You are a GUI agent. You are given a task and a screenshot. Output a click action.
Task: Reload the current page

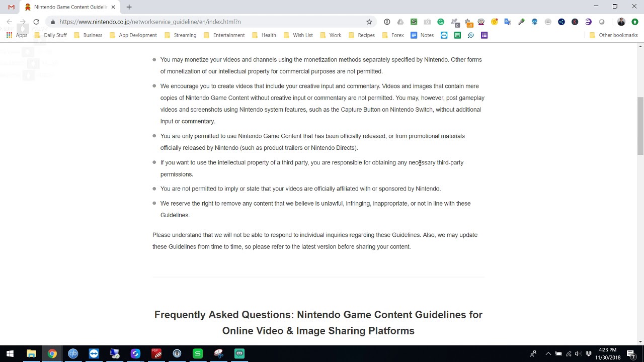pyautogui.click(x=36, y=22)
